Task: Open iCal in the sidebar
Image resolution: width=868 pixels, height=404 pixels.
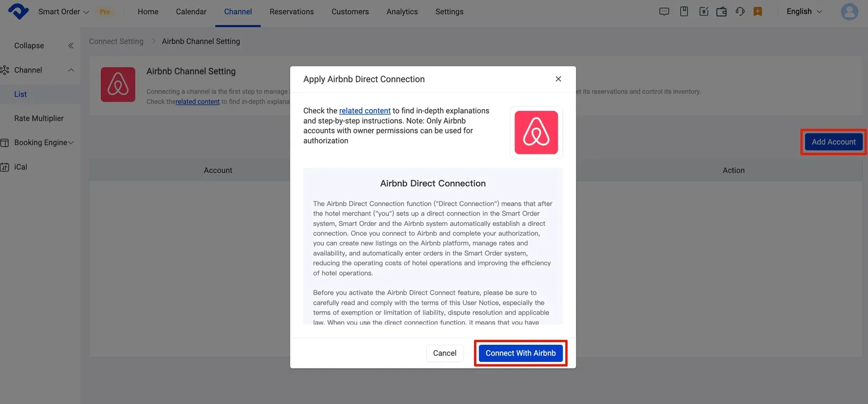Action: (x=21, y=167)
